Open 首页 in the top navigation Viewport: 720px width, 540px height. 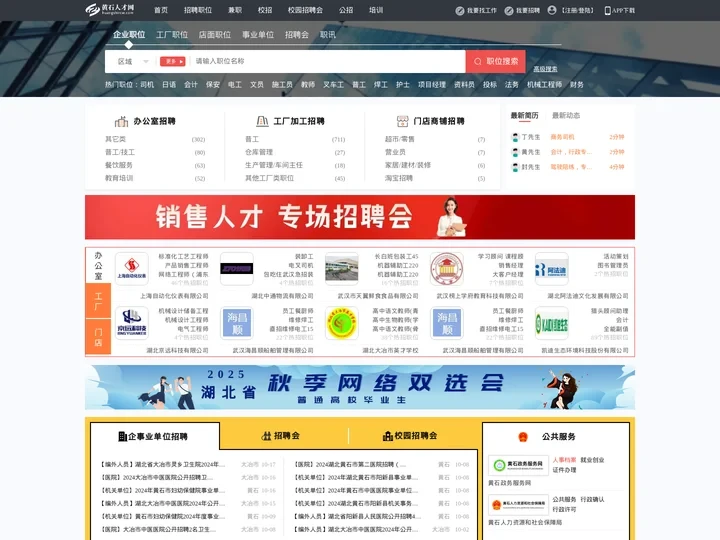click(161, 10)
